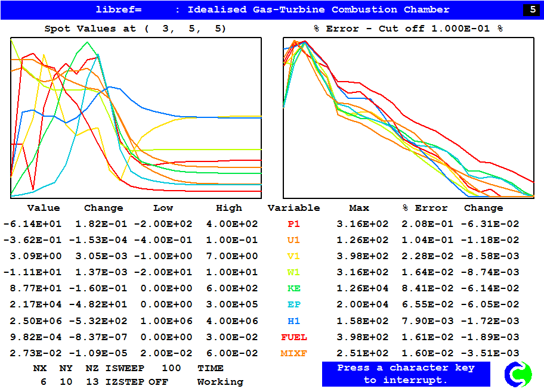544x392 pixels.
Task: Select the KE variable label
Action: coord(293,288)
